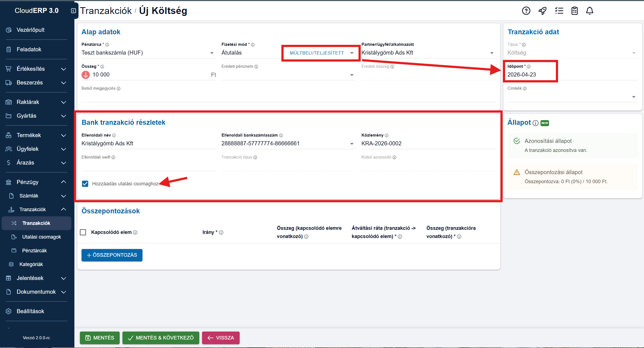The image size is (644, 348).
Task: Click the clipboard icon in top bar
Action: 574,11
